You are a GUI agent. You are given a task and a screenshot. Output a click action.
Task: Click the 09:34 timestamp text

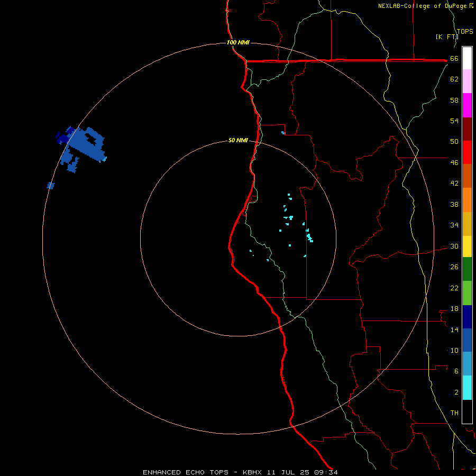[326, 472]
